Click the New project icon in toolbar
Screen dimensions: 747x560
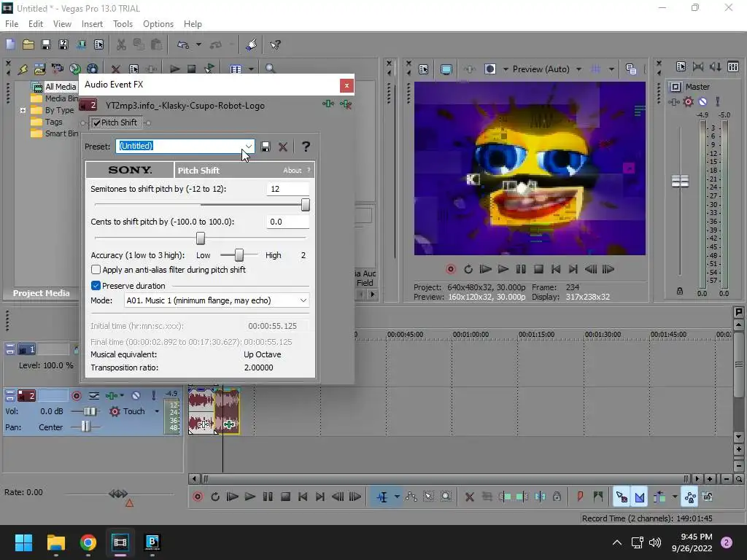[x=10, y=44]
